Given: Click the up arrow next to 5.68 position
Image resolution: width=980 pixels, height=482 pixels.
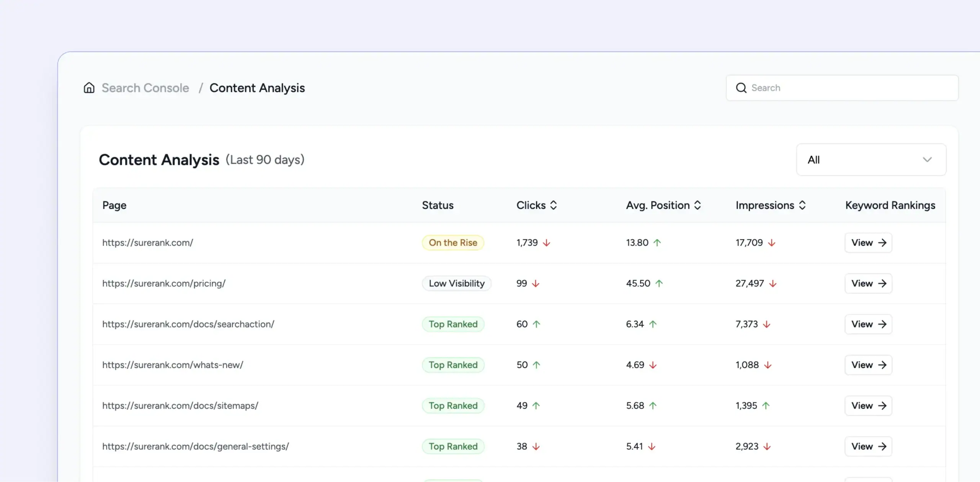Looking at the screenshot, I should [653, 405].
